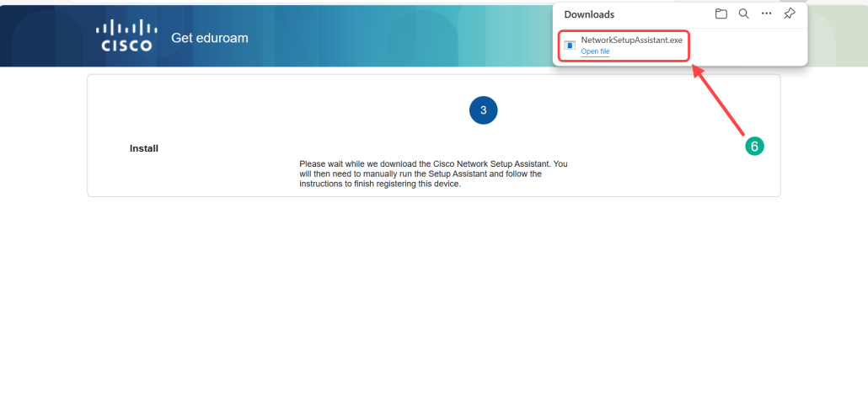Viewport: 868px width, 417px height.
Task: Click the Setup Assistant download instructions paragraph
Action: pos(433,174)
